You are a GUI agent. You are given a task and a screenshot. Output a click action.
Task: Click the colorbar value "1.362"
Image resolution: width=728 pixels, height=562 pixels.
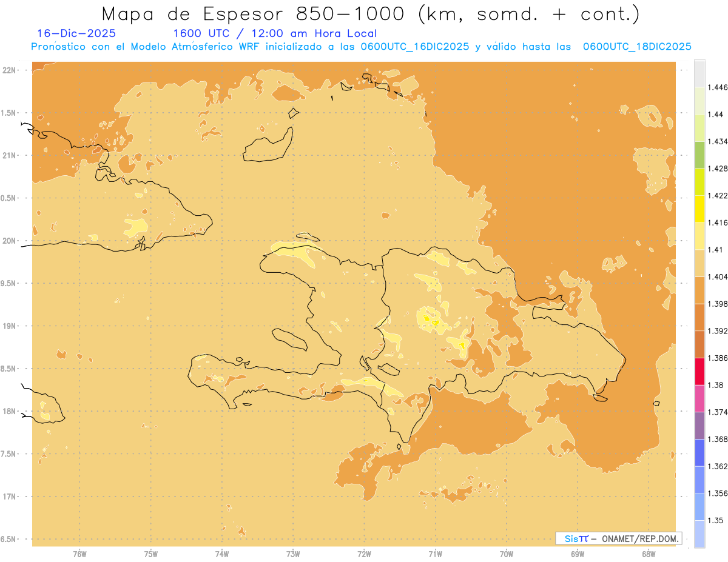717,466
